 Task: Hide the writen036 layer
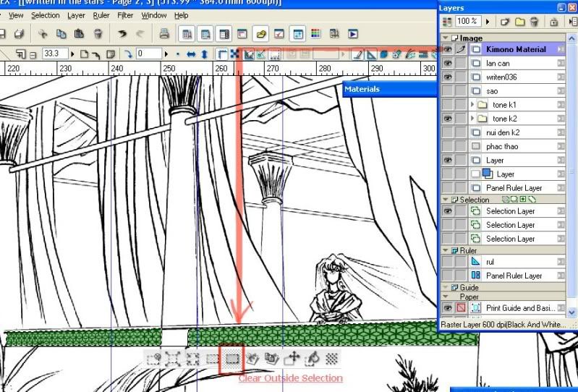coord(447,77)
